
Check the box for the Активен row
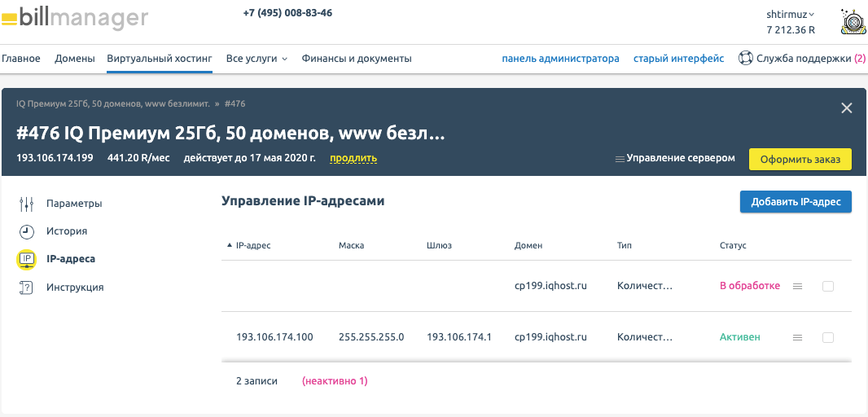tap(828, 337)
